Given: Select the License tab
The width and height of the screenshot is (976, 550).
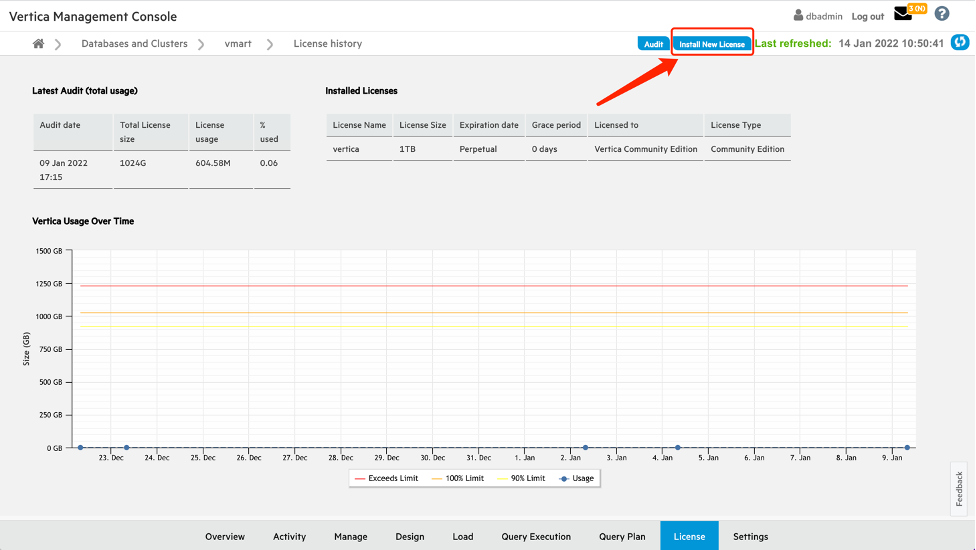Looking at the screenshot, I should click(x=689, y=536).
